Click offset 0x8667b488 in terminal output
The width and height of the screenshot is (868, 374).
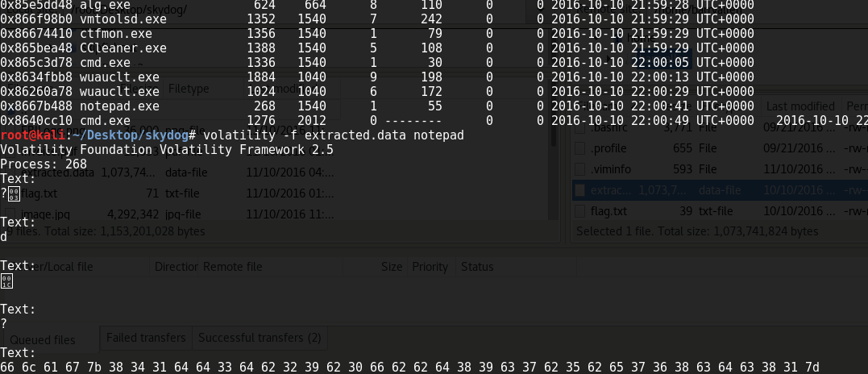(x=36, y=106)
